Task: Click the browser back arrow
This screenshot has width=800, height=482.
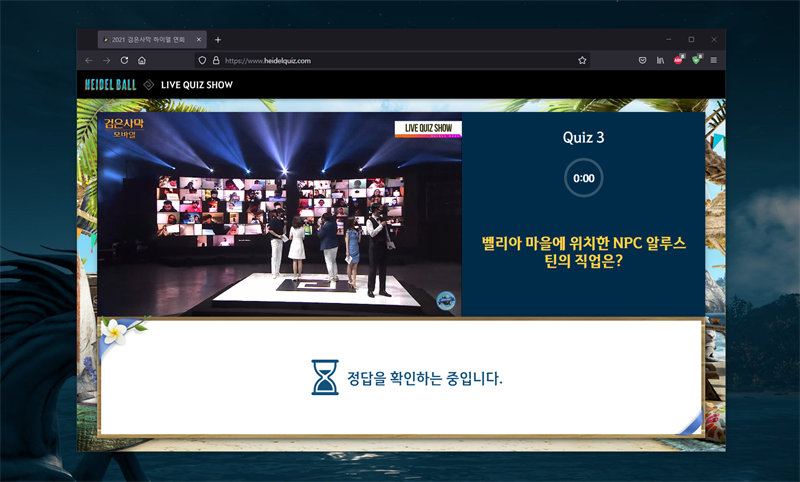Action: click(89, 60)
